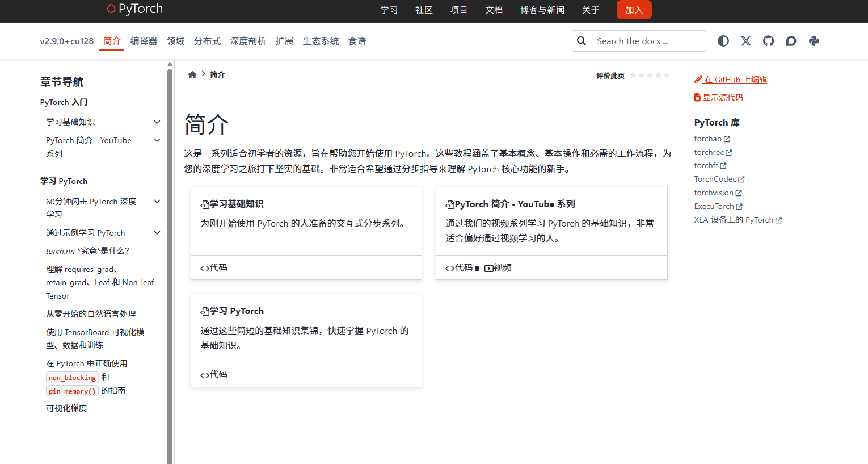
Task: Select the 简介 tab
Action: tap(112, 41)
